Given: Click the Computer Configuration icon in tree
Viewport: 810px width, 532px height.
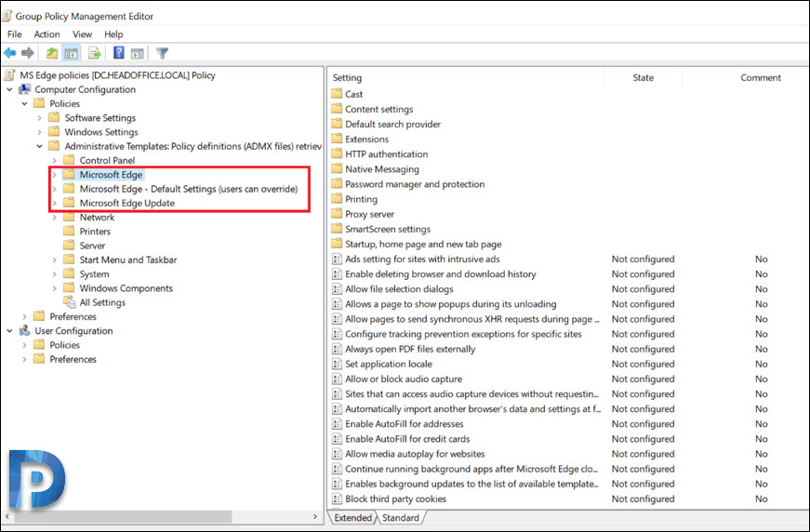Looking at the screenshot, I should click(24, 89).
